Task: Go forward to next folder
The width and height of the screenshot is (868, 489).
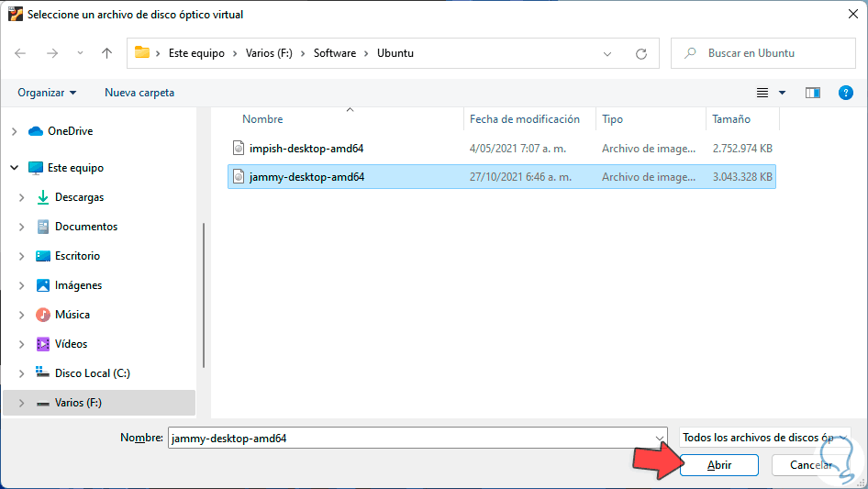Action: (52, 53)
